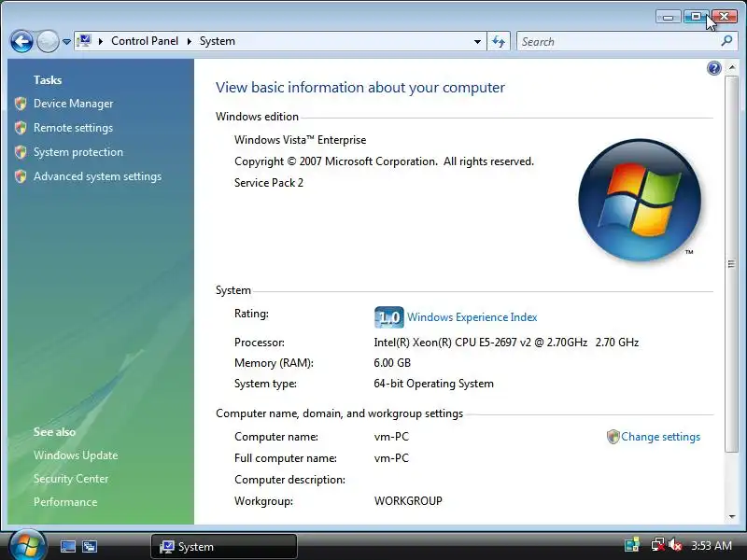Open Performance link under See also
Viewport: 747px width, 560px height.
click(65, 502)
